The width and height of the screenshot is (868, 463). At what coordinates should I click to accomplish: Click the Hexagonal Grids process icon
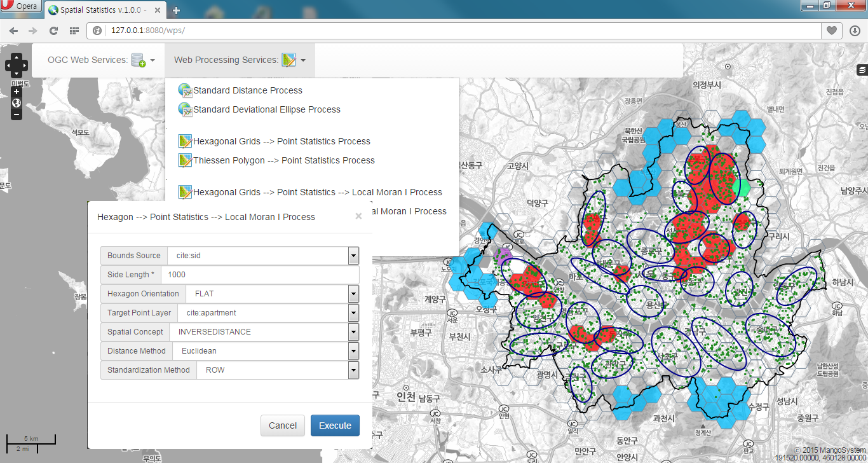click(185, 141)
